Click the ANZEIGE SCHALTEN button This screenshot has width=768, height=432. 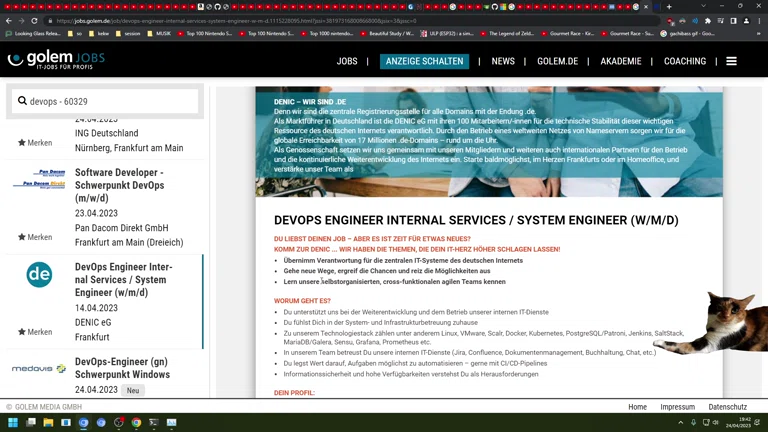424,61
